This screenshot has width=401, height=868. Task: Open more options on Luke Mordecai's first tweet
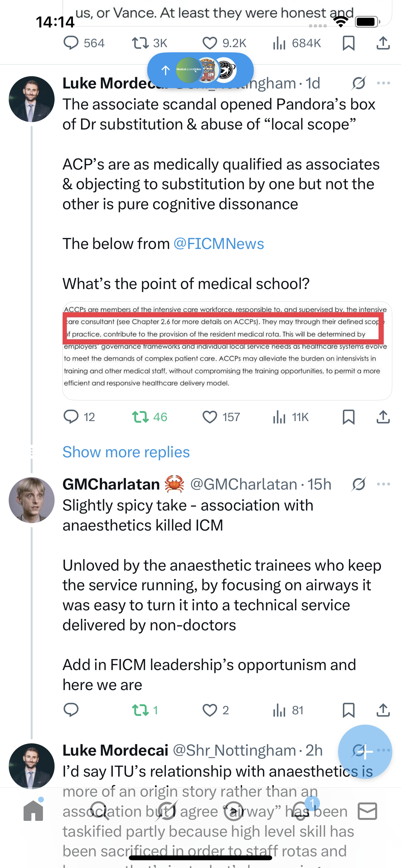pos(384,83)
